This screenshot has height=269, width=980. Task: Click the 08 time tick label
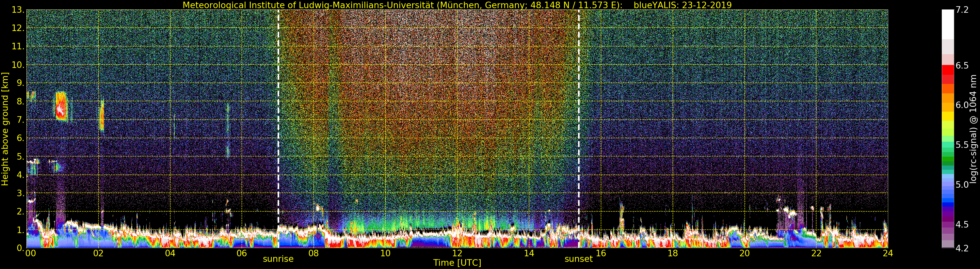[x=314, y=253]
